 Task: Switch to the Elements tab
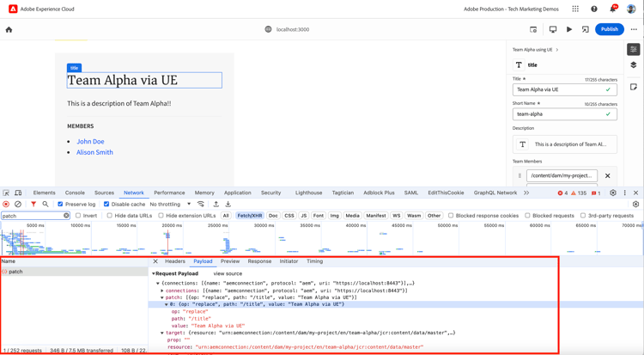click(44, 193)
